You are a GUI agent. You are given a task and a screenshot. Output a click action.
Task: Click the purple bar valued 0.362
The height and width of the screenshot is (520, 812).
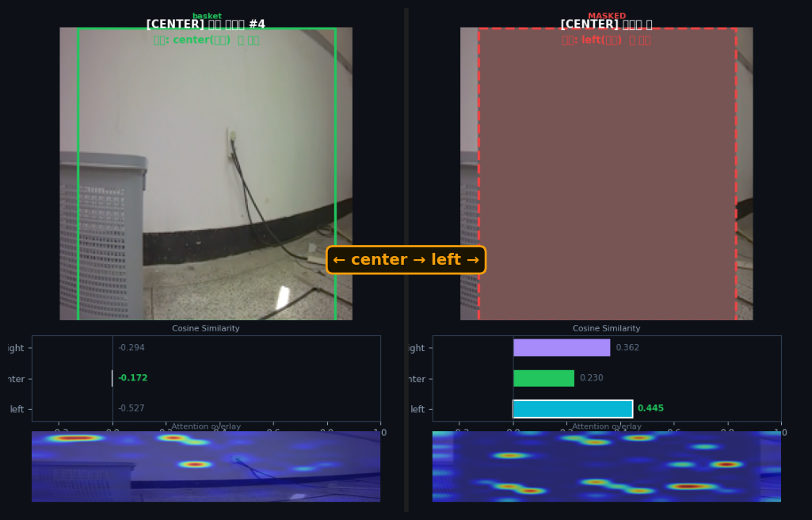tap(562, 347)
